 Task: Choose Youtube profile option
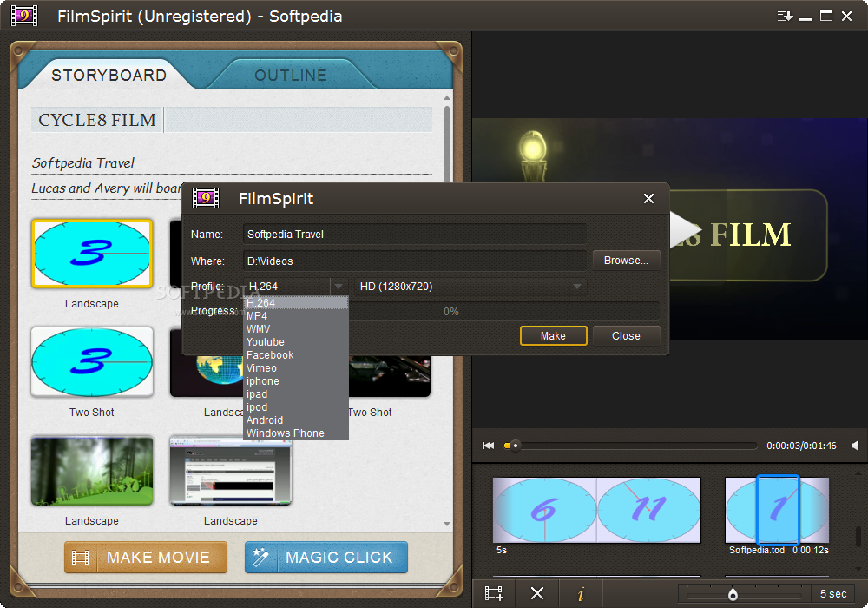[x=296, y=342]
